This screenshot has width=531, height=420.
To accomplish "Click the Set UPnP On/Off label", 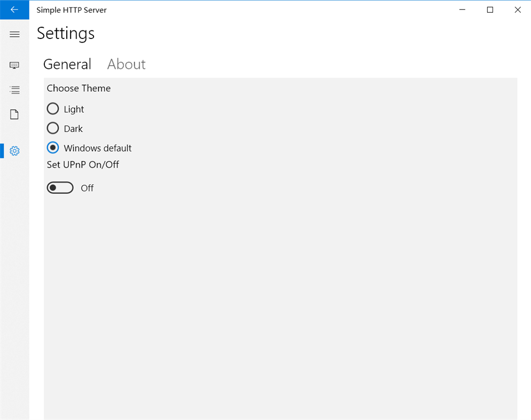I will click(83, 164).
